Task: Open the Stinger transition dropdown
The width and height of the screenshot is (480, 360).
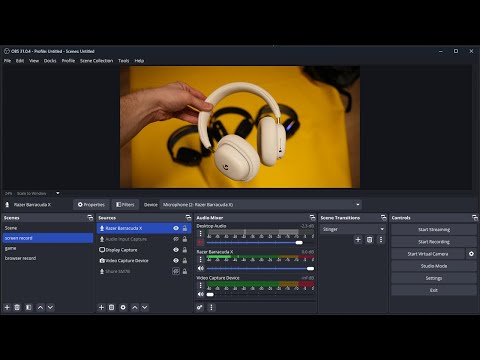Action: (353, 229)
